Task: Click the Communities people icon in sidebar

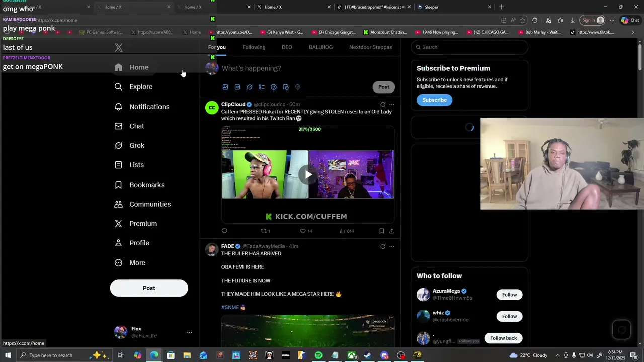Action: (x=118, y=204)
